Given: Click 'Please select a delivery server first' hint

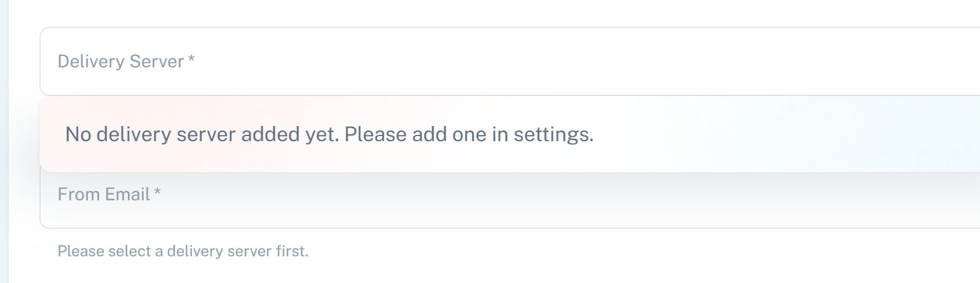Looking at the screenshot, I should point(183,251).
